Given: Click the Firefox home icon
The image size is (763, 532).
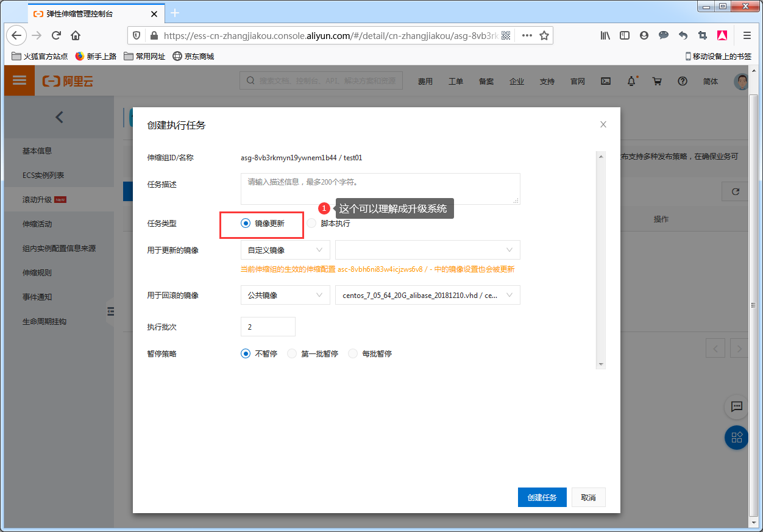Looking at the screenshot, I should point(76,35).
